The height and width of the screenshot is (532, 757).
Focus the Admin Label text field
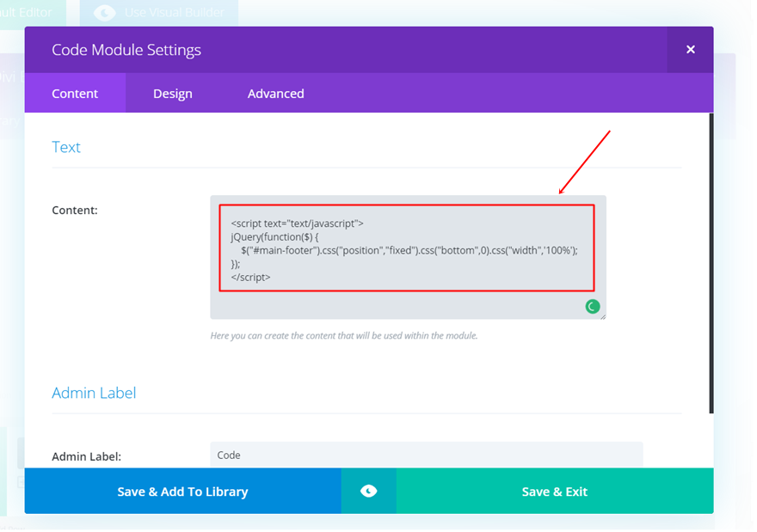426,455
